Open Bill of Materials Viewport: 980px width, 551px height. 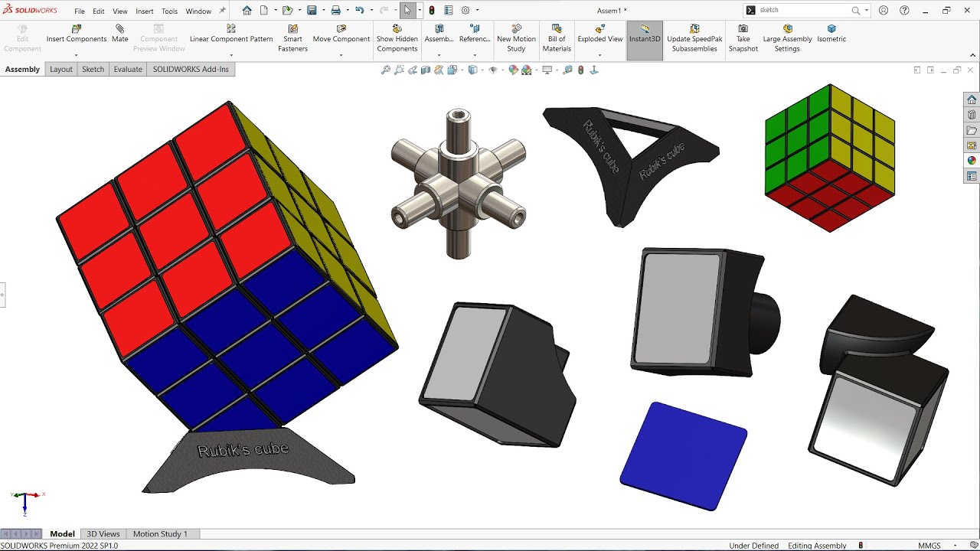click(x=557, y=38)
